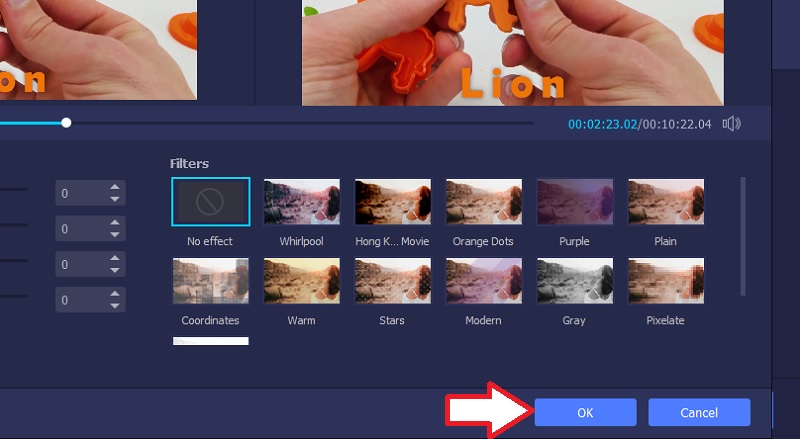This screenshot has width=800, height=439.
Task: Decrease the fourth value spinner
Action: [x=115, y=306]
